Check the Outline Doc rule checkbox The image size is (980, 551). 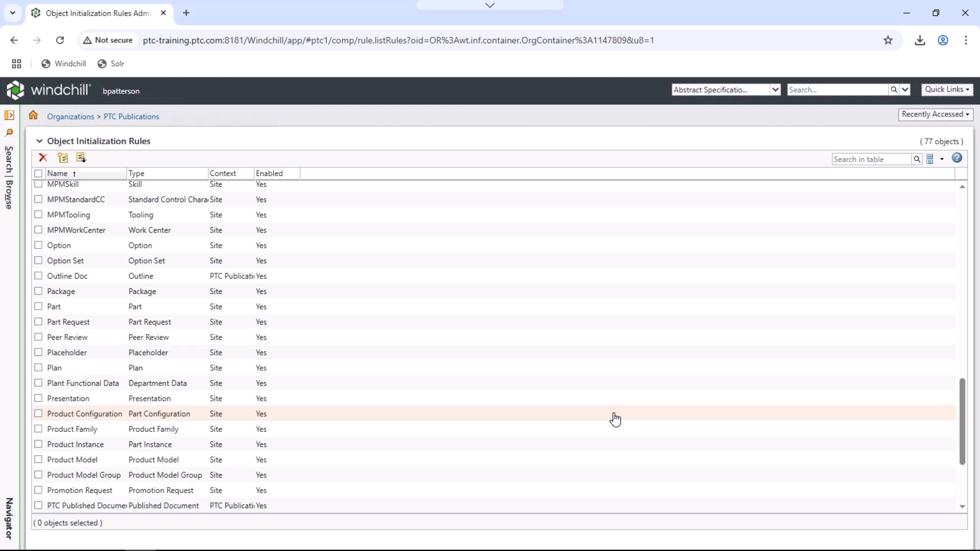click(x=38, y=276)
